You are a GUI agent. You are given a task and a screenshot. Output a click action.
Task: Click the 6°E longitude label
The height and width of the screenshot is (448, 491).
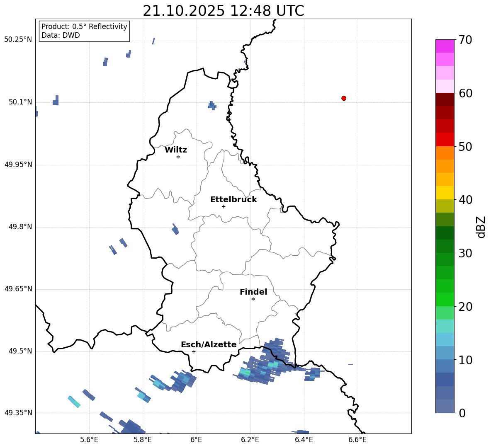pyautogui.click(x=196, y=440)
